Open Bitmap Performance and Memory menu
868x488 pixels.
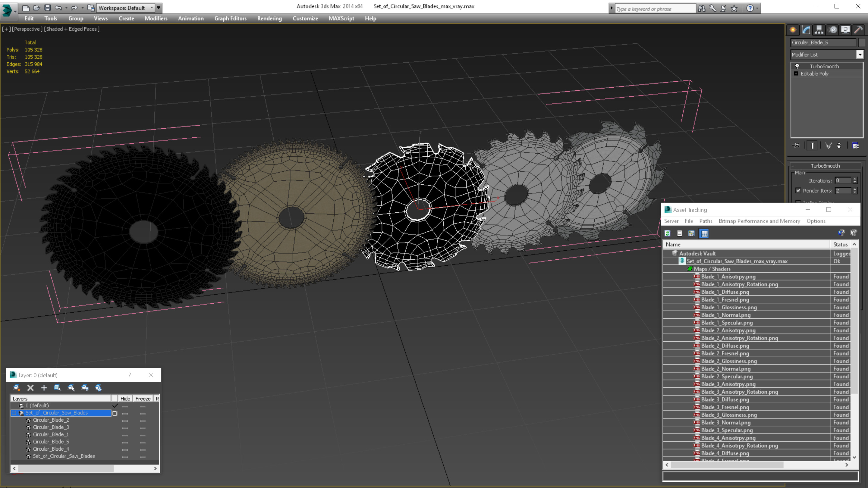click(x=759, y=221)
